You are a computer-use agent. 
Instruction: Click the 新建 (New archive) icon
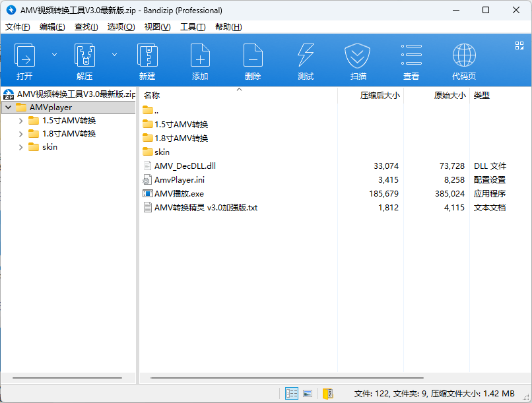[x=147, y=55]
